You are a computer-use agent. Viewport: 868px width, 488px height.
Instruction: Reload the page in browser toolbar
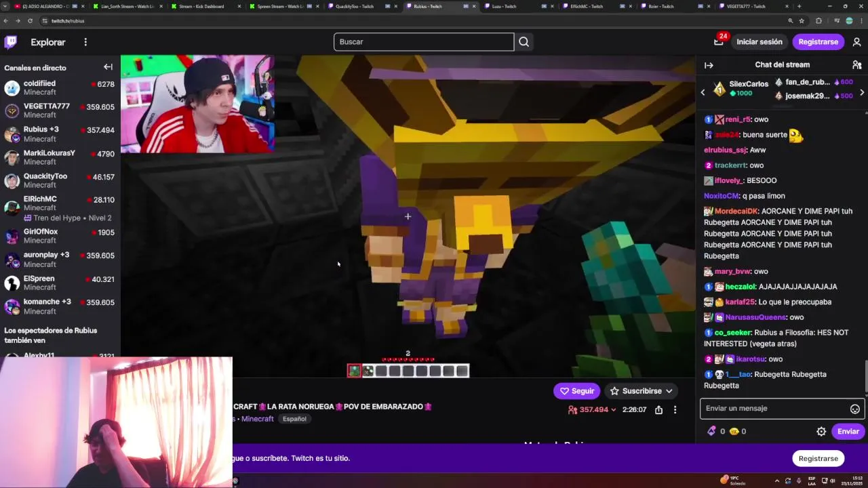[30, 21]
